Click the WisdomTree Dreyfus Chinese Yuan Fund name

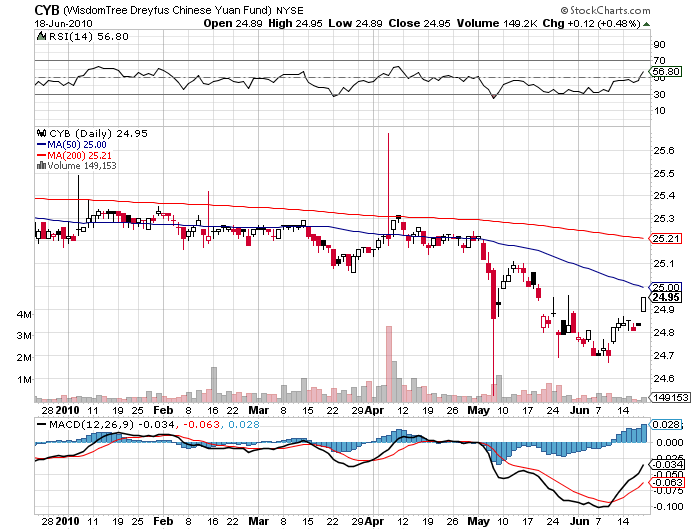pyautogui.click(x=167, y=10)
